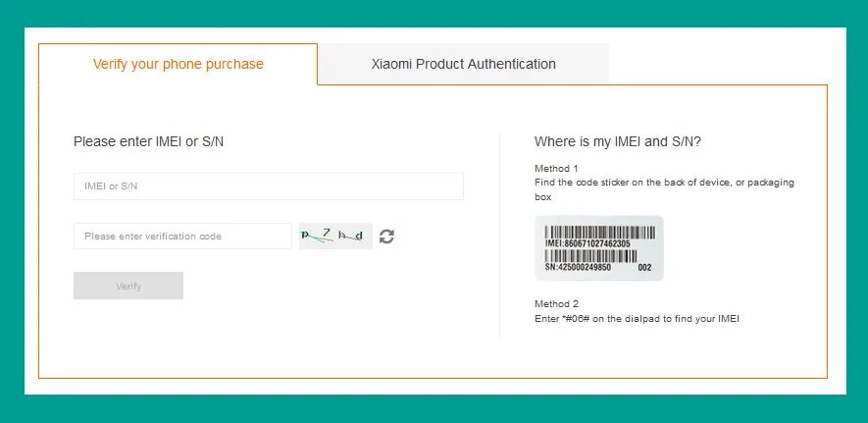868x423 pixels.
Task: Click the *#06# dialpad instruction text
Action: tap(638, 319)
